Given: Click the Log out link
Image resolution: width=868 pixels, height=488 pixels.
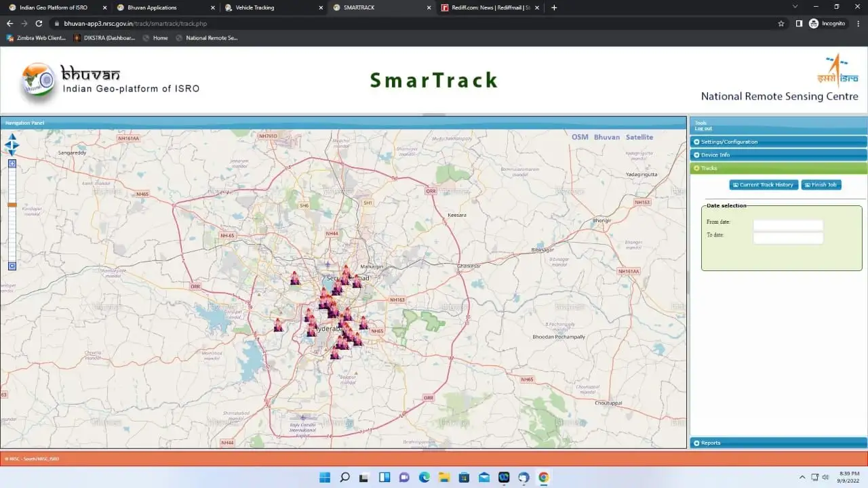Looking at the screenshot, I should (x=703, y=129).
